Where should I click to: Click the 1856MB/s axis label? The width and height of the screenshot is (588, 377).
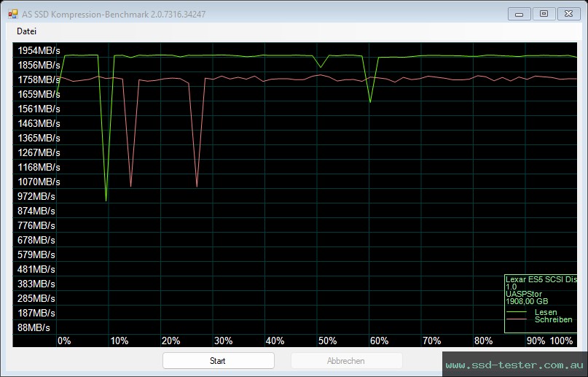click(39, 66)
